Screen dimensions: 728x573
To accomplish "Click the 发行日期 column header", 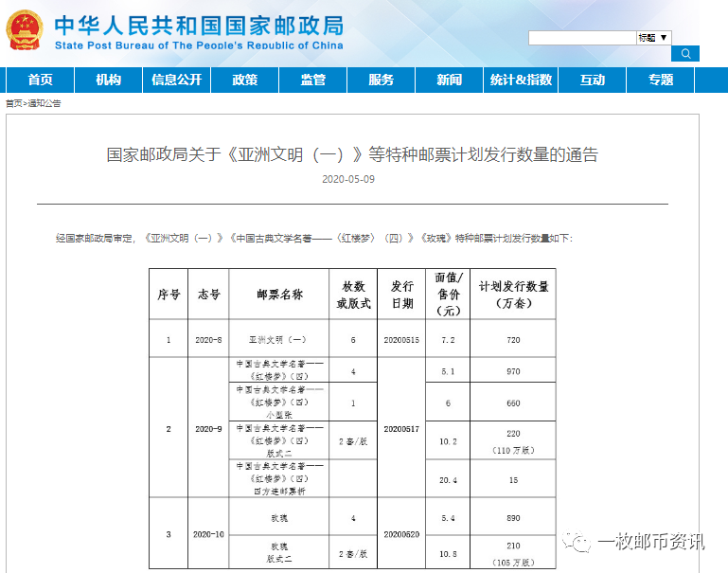I will [x=401, y=294].
